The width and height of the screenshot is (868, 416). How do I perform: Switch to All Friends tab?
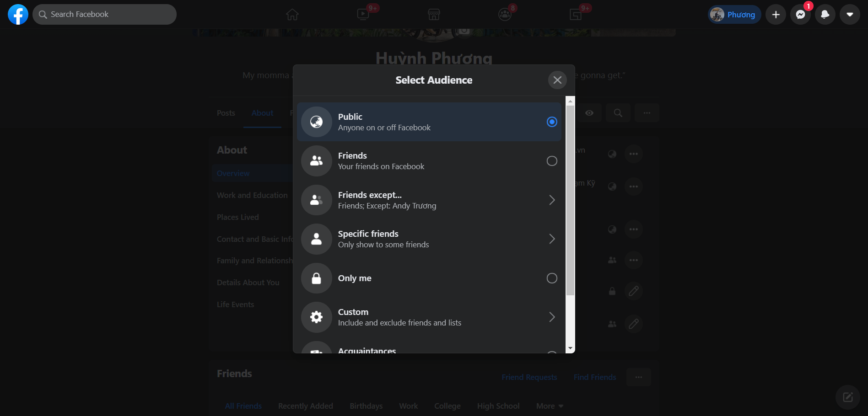tap(243, 406)
